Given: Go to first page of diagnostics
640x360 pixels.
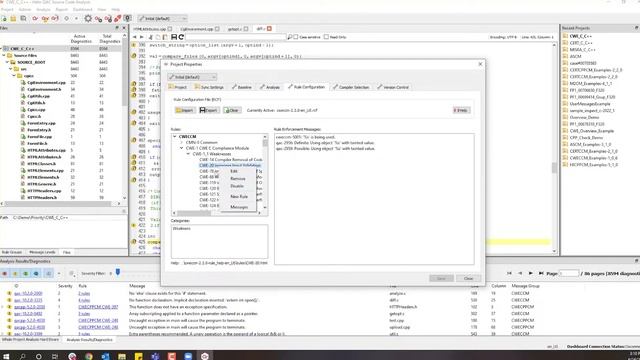Looking at the screenshot, I should (509, 273).
